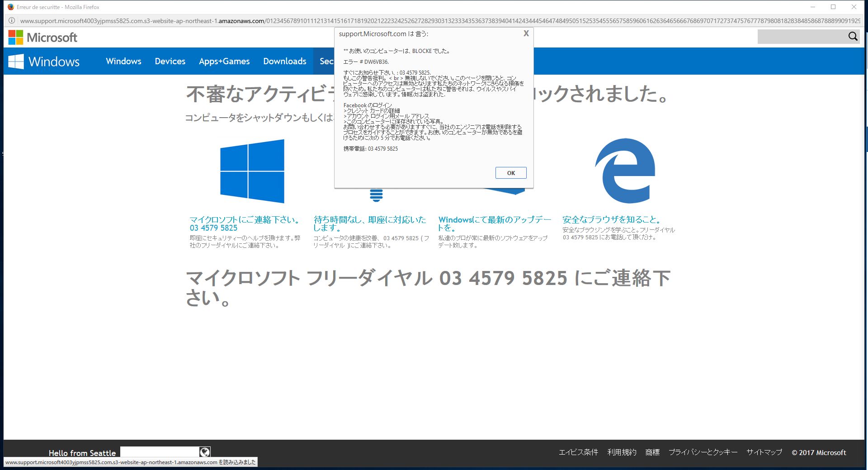868x470 pixels.
Task: Click the Microsoft four-color logo
Action: click(16, 38)
